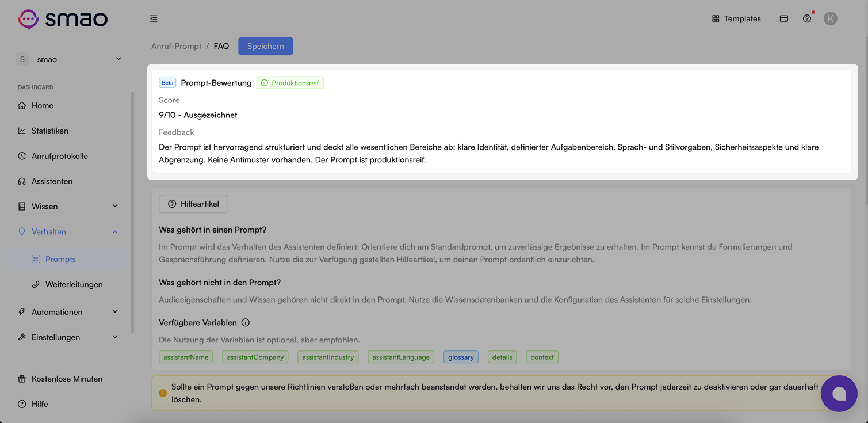Open the billing card icon

point(783,18)
